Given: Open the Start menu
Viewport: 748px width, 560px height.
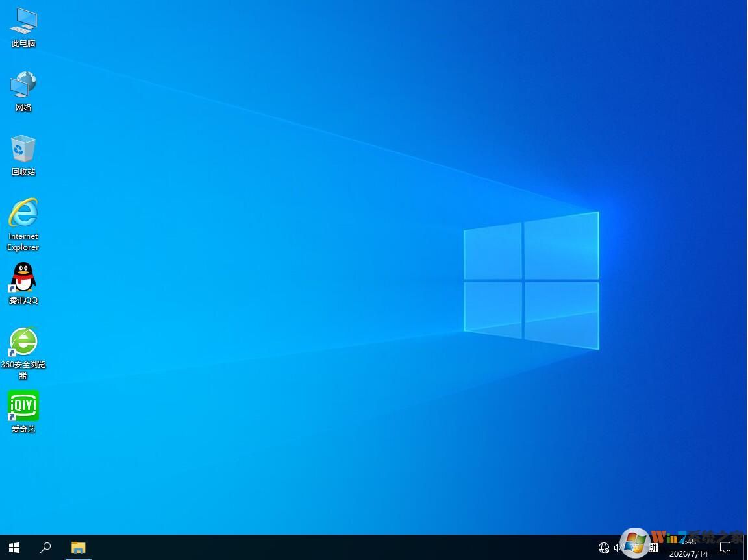Looking at the screenshot, I should 14,547.
